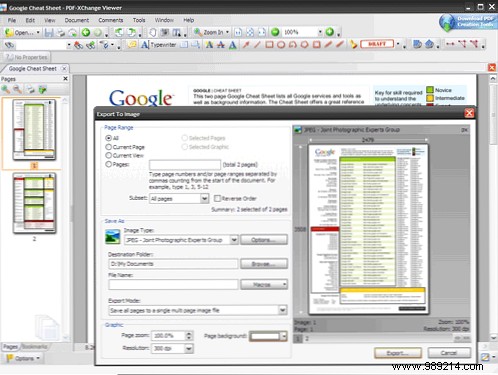Select the Selected Pages radio button

coord(184,138)
